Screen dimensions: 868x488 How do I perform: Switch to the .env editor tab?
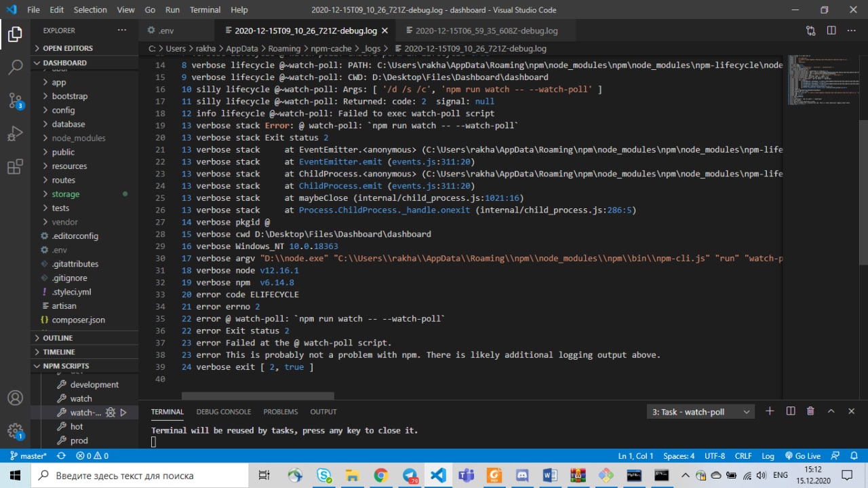177,31
